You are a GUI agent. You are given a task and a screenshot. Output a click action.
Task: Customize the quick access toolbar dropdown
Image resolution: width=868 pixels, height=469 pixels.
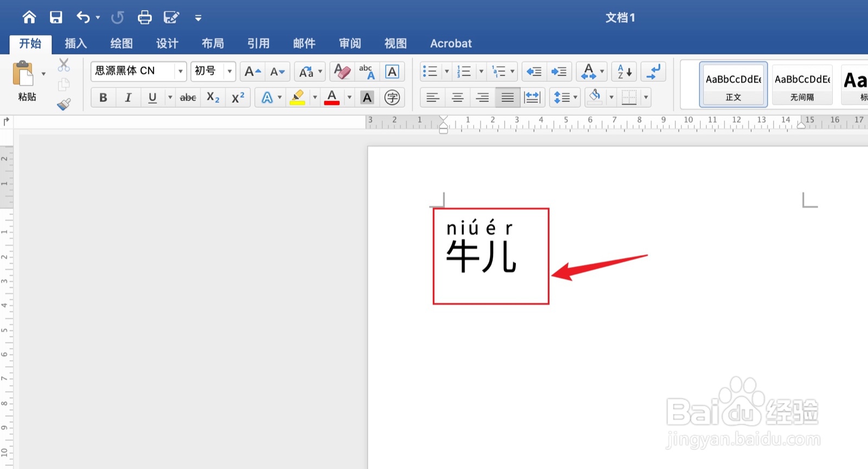pos(198,18)
